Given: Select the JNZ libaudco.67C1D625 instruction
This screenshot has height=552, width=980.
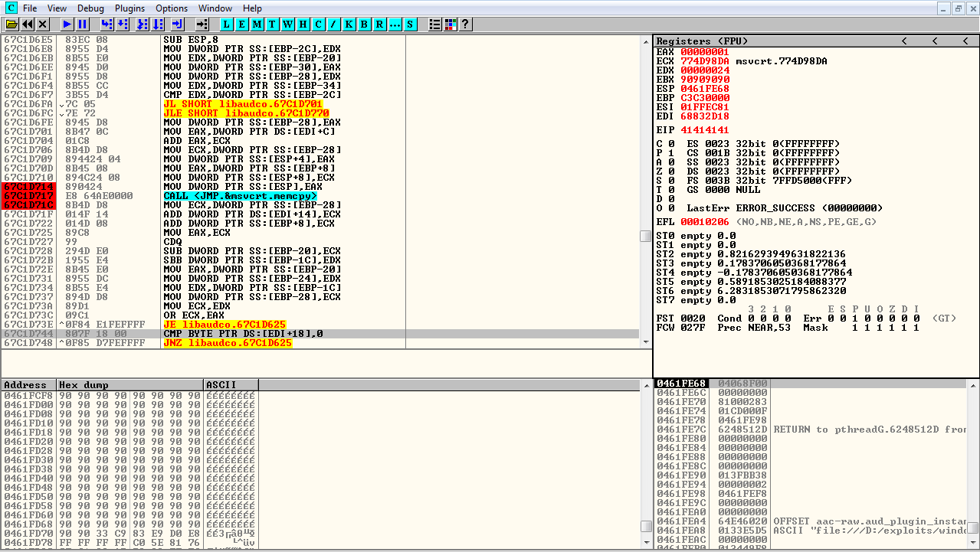Looking at the screenshot, I should click(228, 343).
